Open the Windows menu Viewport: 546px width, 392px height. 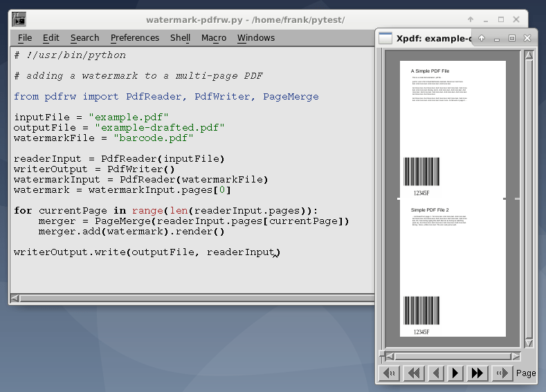pyautogui.click(x=256, y=37)
